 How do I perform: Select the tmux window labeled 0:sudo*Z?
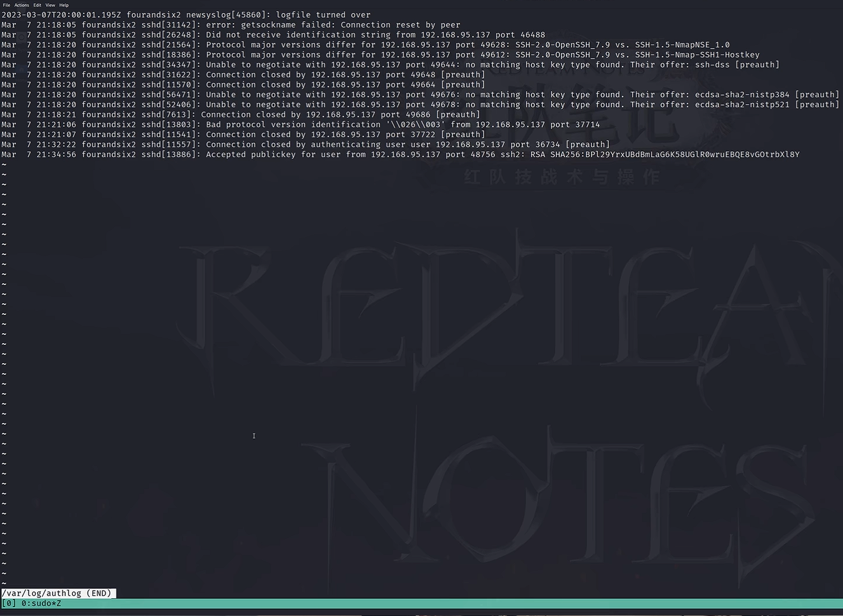pos(41,603)
